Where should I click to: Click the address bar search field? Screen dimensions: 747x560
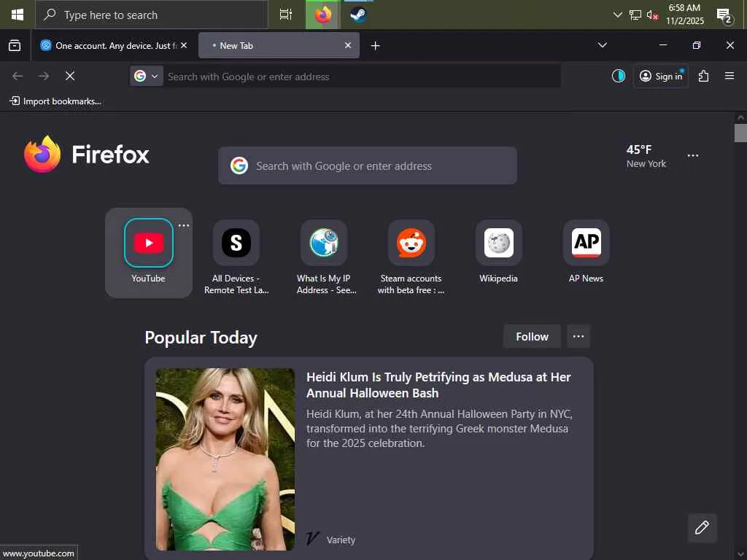362,77
